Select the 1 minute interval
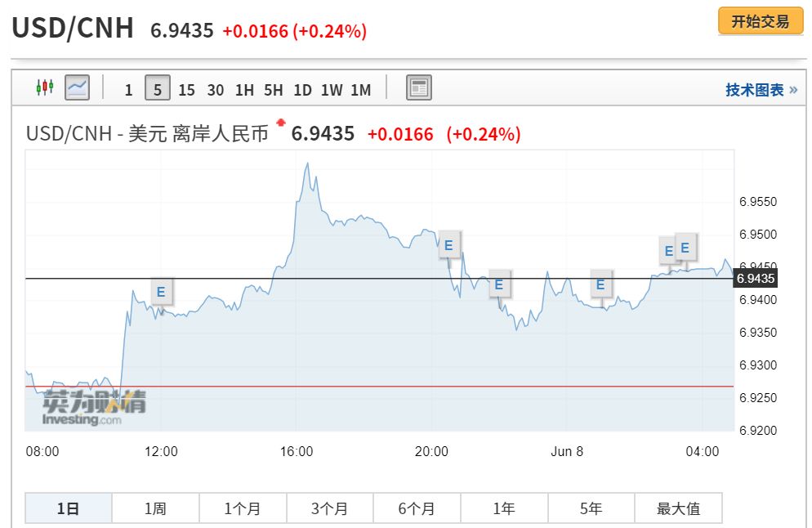Viewport: 812px width, 528px height. pyautogui.click(x=128, y=90)
